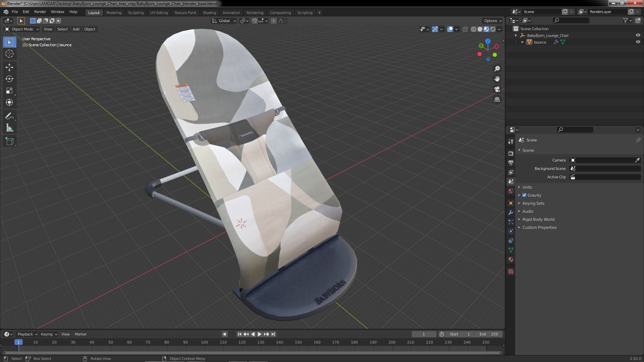Activate the Select Box tool
644x362 pixels.
[9, 42]
